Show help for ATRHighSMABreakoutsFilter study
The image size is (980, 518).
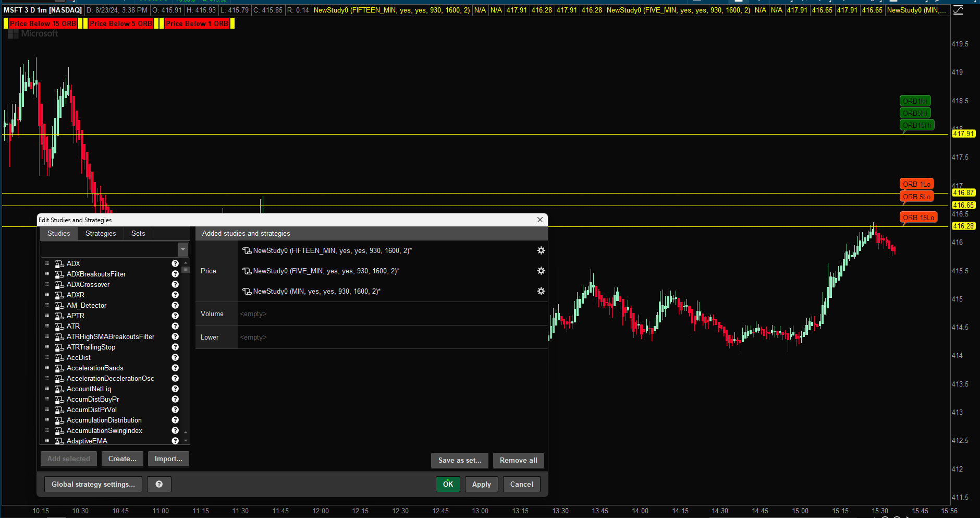(x=175, y=336)
